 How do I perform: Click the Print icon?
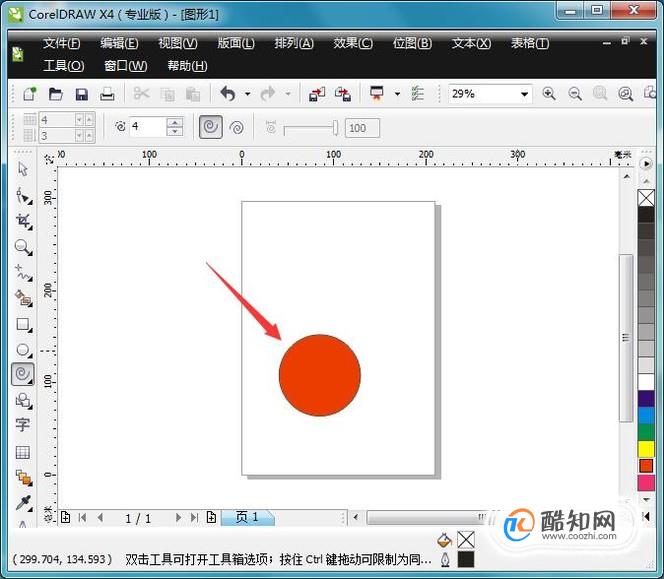pyautogui.click(x=107, y=94)
